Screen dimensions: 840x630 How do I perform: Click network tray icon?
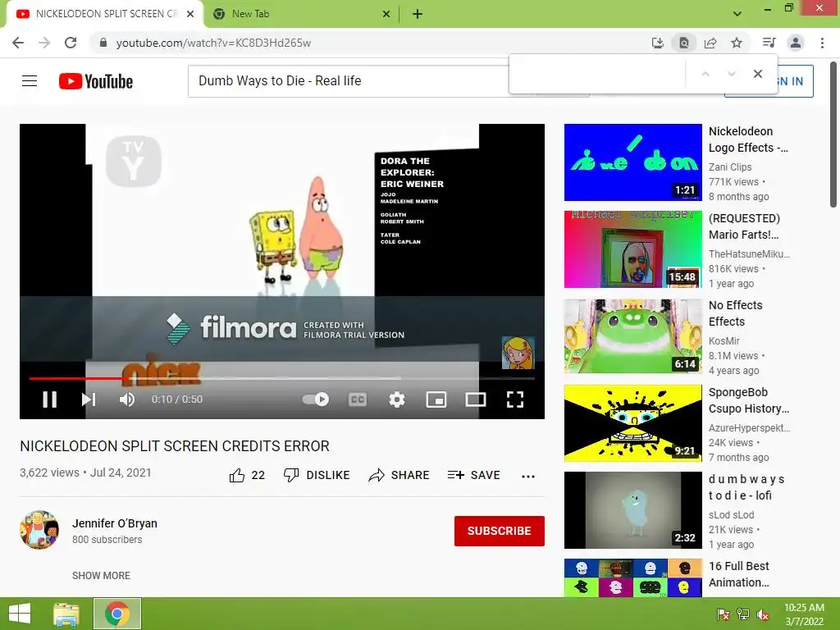click(743, 614)
